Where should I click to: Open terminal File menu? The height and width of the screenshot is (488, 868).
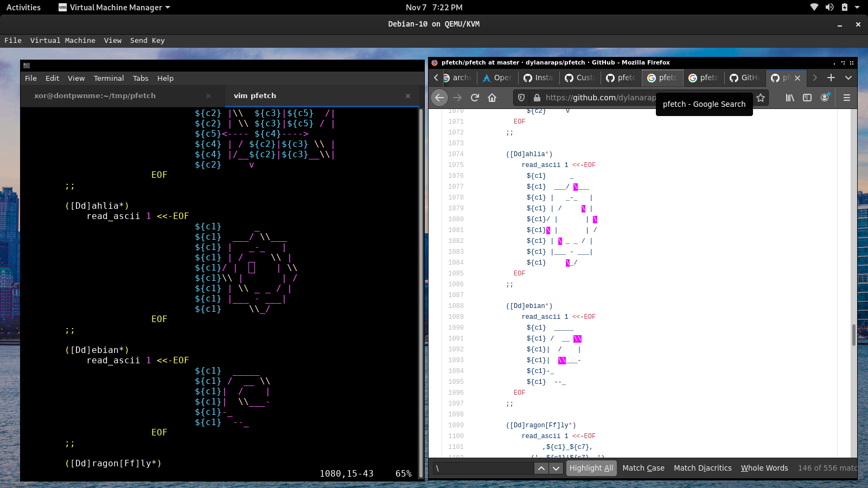(x=31, y=78)
